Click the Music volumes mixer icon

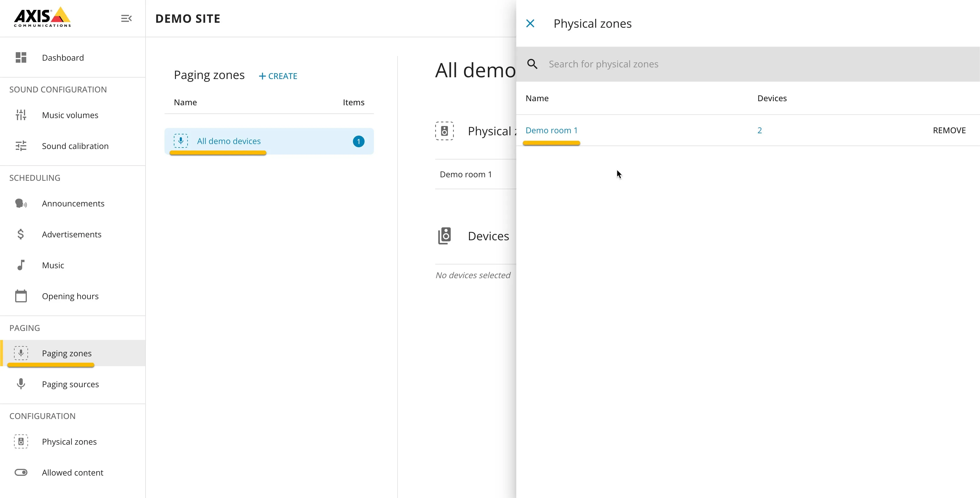click(x=21, y=115)
